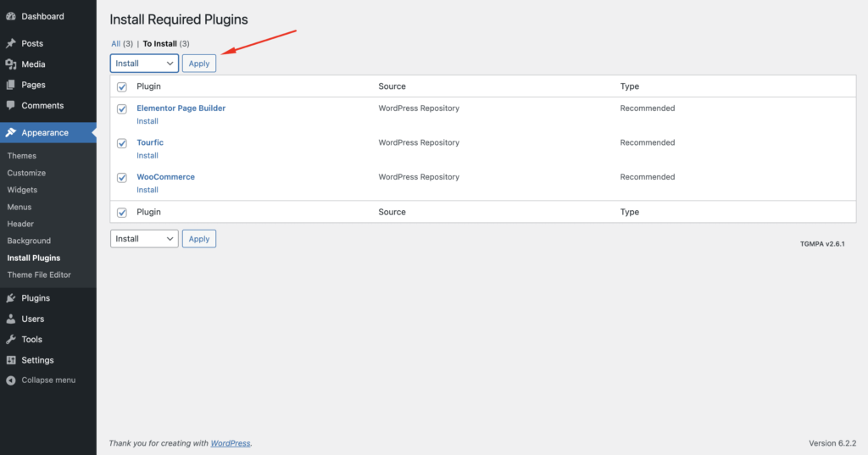The width and height of the screenshot is (868, 455).
Task: Click the Source column label in footer
Action: pyautogui.click(x=392, y=212)
